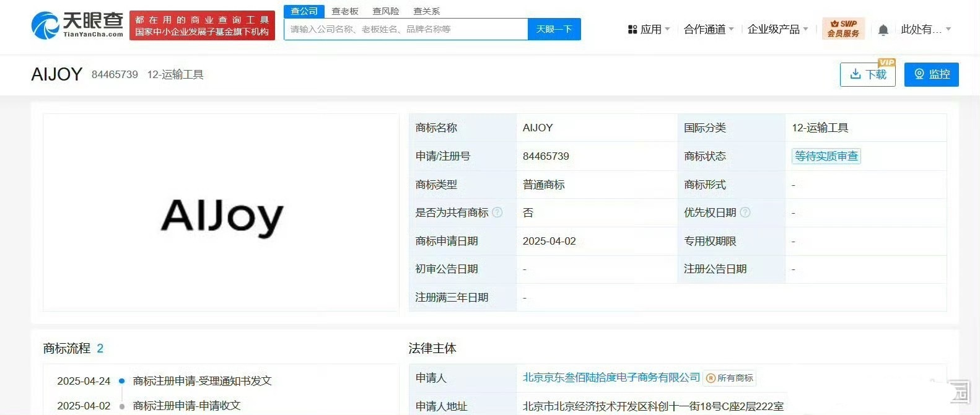This screenshot has width=980, height=415.
Task: Select the applicant address text
Action: tap(654, 406)
